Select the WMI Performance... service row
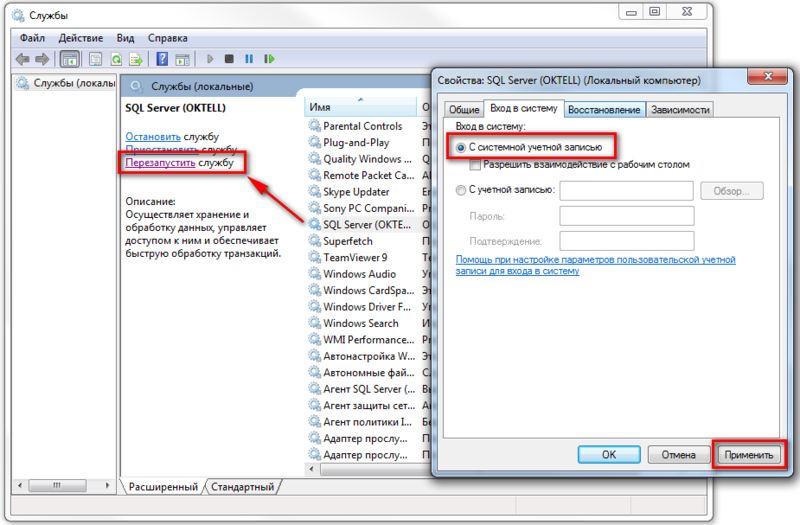Screen dimensions: 800x525 369,339
